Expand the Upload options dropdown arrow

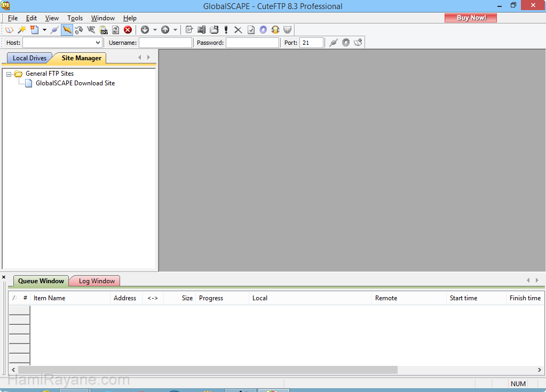(175, 30)
